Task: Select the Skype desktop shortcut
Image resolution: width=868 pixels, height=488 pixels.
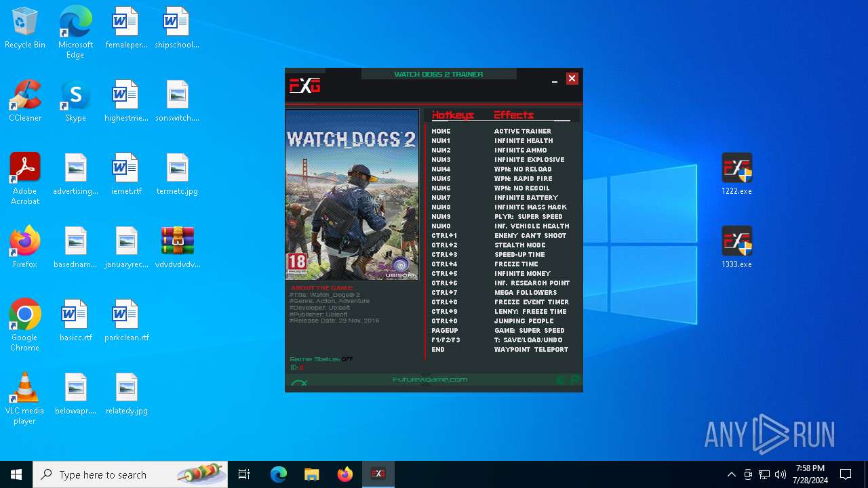Action: 75,101
